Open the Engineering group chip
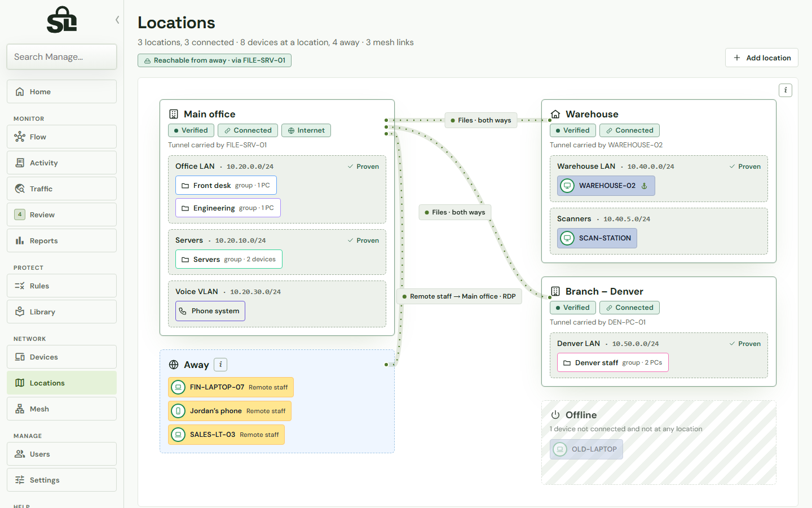The height and width of the screenshot is (508, 812). click(x=228, y=208)
